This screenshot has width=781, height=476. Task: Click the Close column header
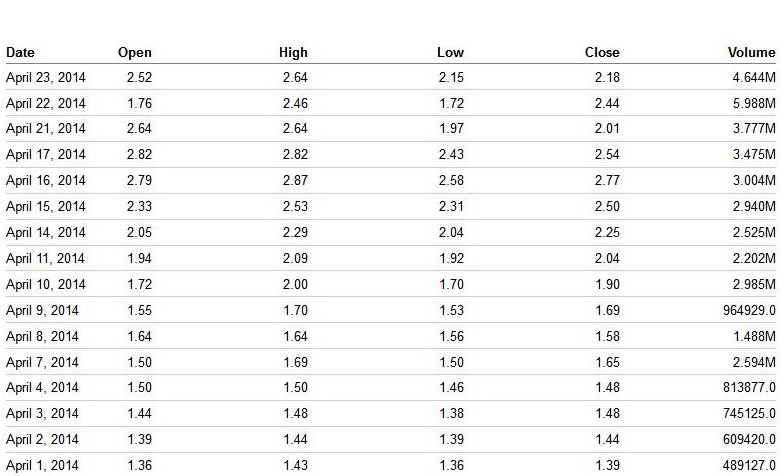point(602,52)
